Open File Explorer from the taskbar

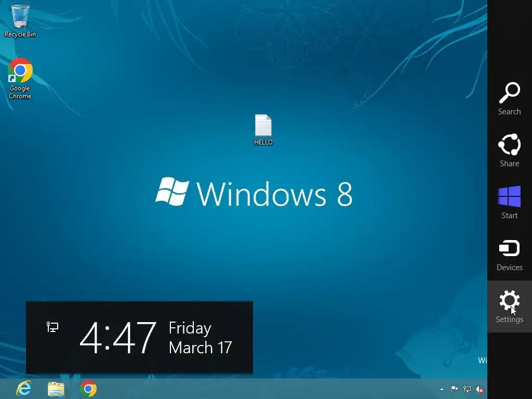pos(56,389)
